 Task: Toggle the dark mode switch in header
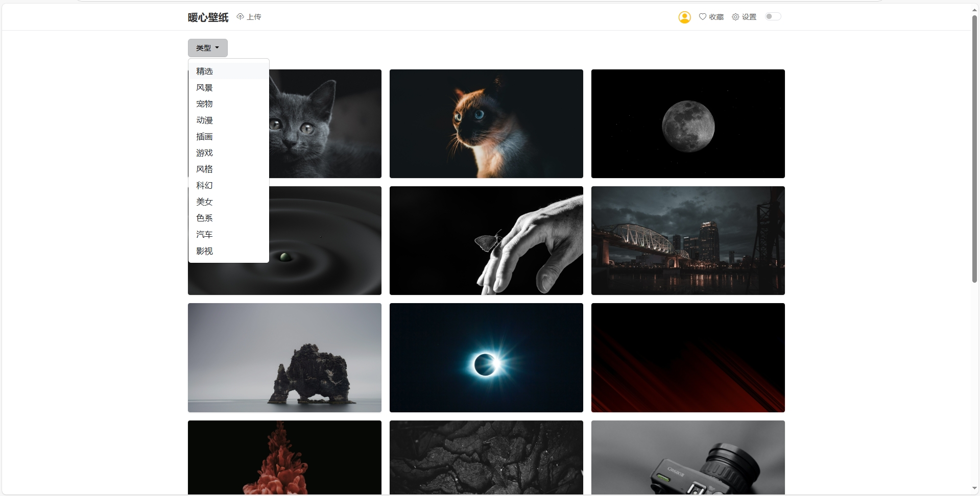(773, 16)
